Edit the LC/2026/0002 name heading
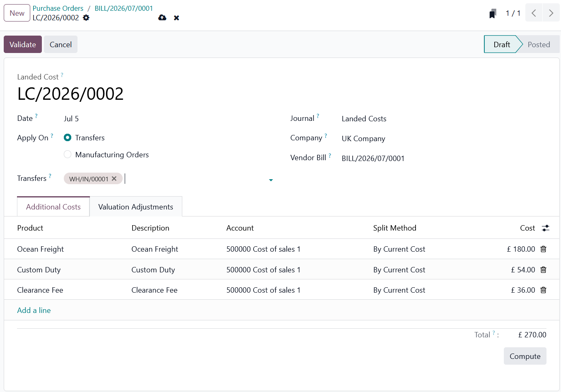This screenshot has height=392, width=561. [x=70, y=94]
